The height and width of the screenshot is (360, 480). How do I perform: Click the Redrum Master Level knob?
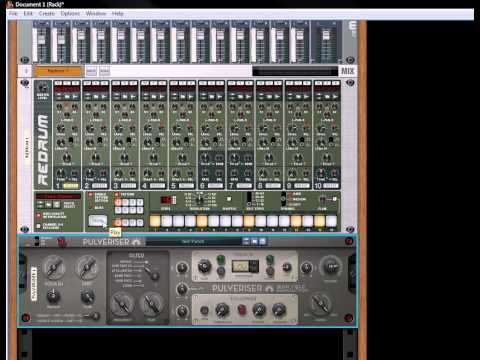coord(42,88)
